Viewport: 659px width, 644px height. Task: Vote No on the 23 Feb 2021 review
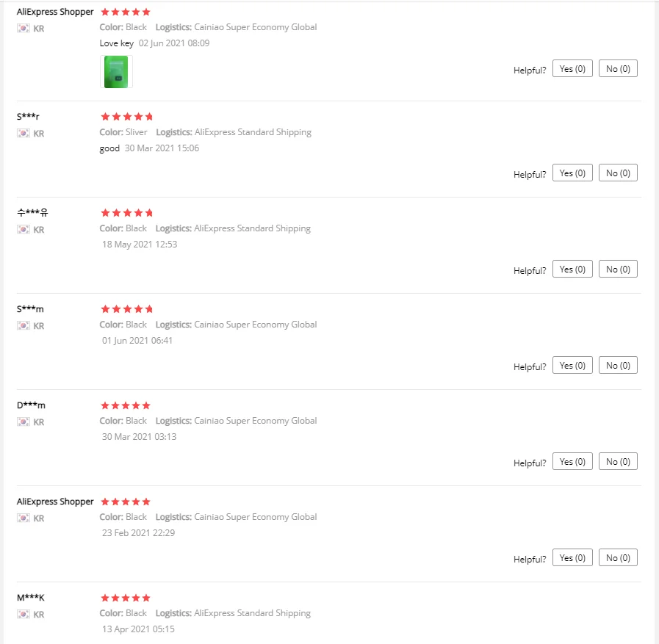coord(618,558)
